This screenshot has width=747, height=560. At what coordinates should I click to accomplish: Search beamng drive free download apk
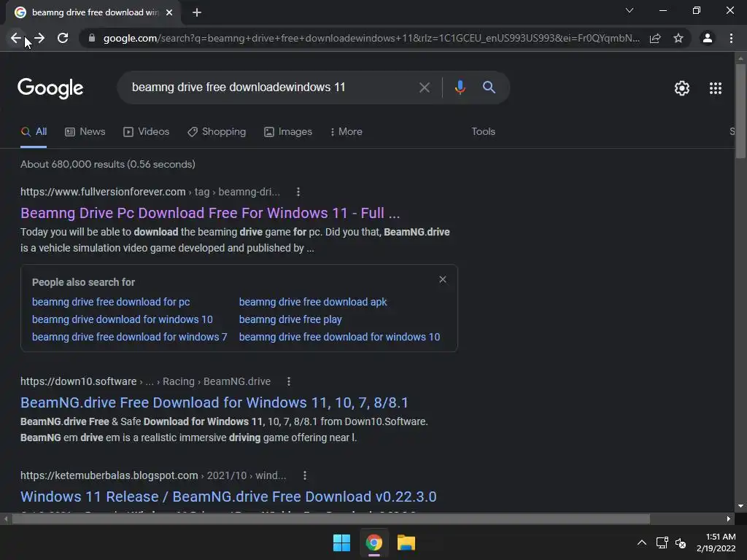(313, 302)
